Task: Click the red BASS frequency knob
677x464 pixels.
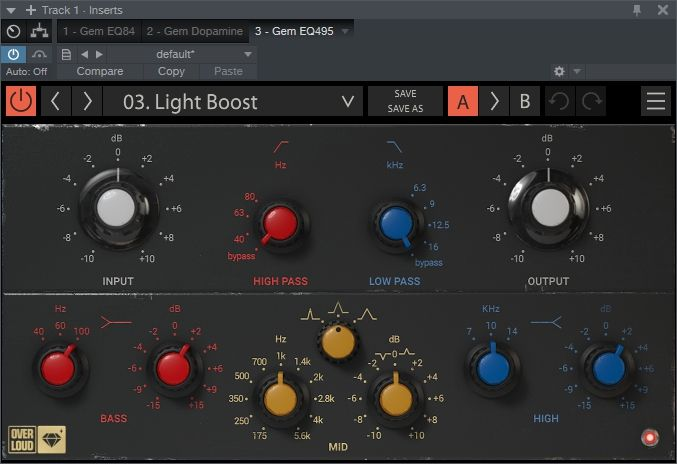Action: coord(58,369)
